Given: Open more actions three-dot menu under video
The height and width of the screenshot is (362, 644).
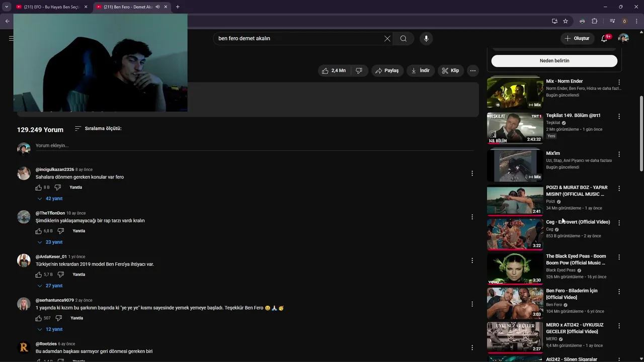Looking at the screenshot, I should 473,71.
